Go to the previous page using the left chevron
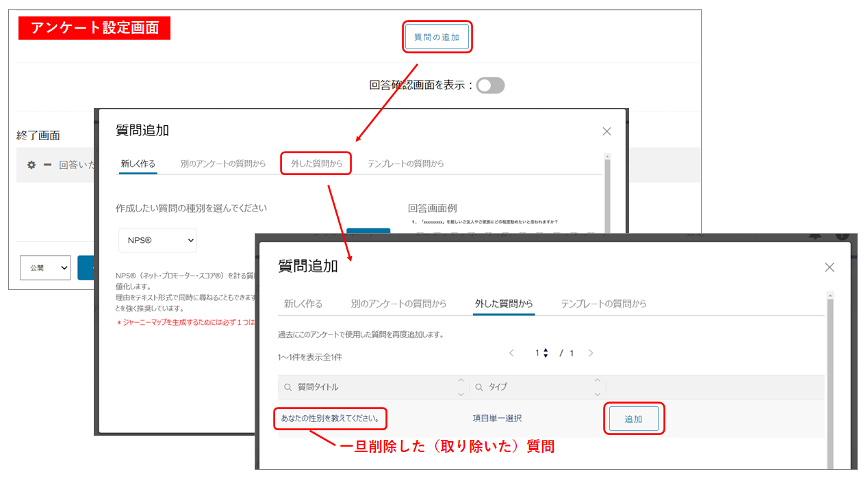Screen dimensions: 868x487 [x=511, y=353]
